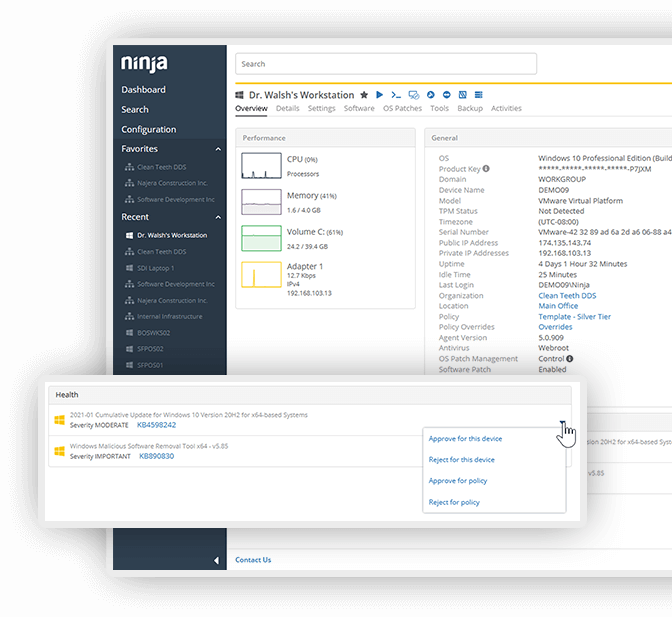Choose Reject for policy
Image resolution: width=672 pixels, height=617 pixels.
[454, 502]
